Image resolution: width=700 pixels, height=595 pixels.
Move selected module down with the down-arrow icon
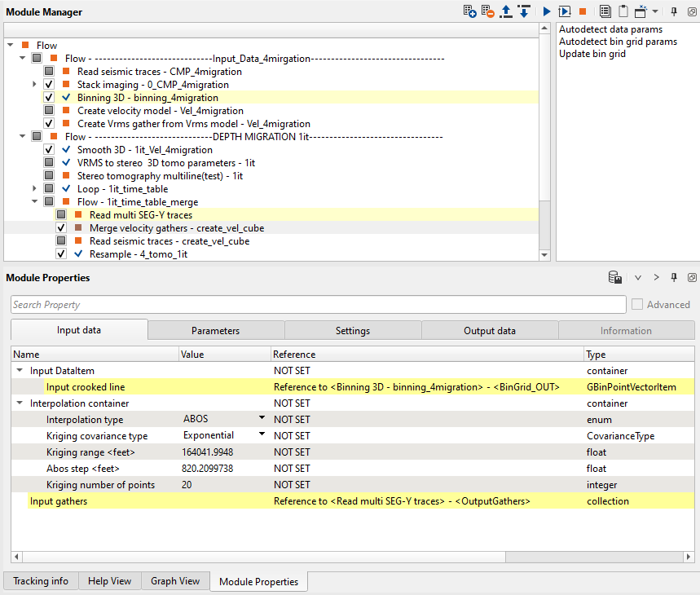pyautogui.click(x=523, y=11)
